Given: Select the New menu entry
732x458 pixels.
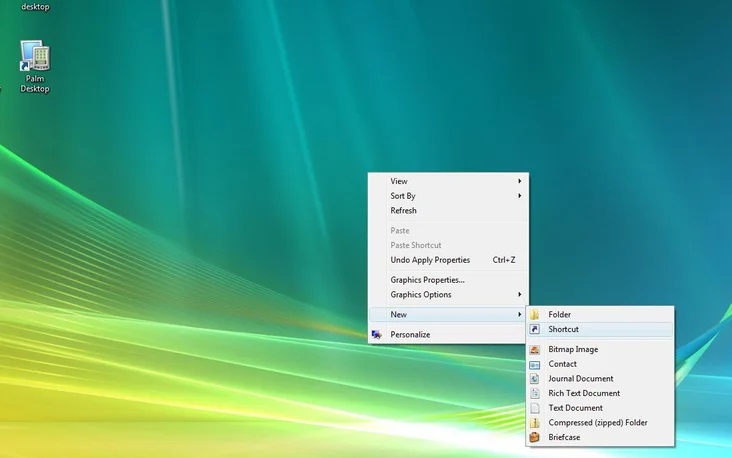Looking at the screenshot, I should click(448, 315).
